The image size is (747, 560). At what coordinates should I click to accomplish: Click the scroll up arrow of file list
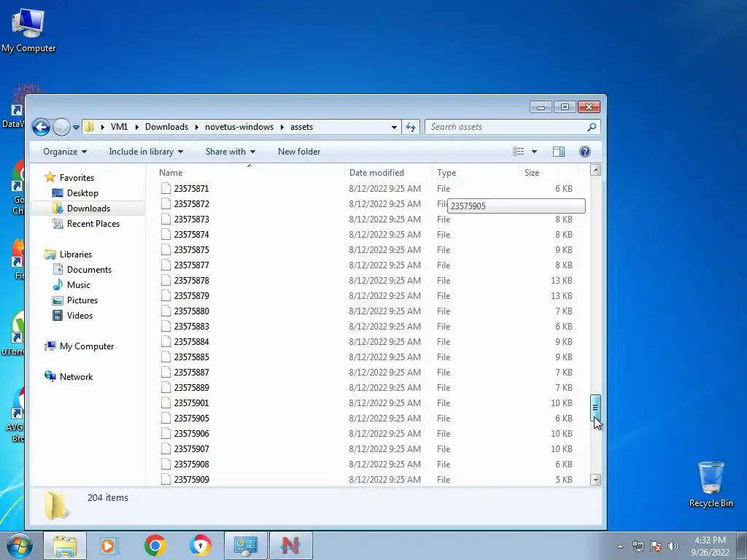595,170
